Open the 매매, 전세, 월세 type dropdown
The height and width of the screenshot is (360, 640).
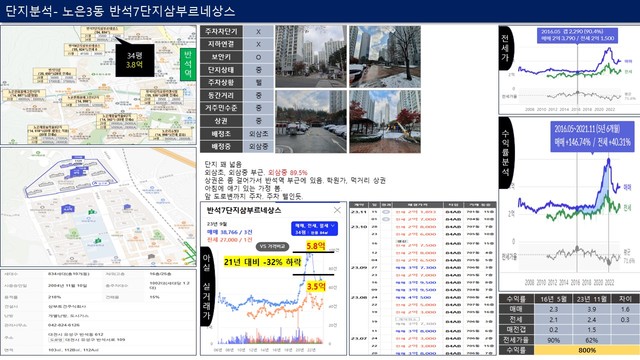[315, 229]
